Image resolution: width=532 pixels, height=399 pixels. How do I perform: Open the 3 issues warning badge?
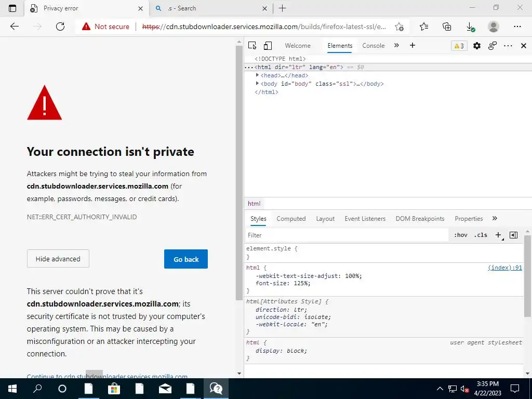[459, 46]
